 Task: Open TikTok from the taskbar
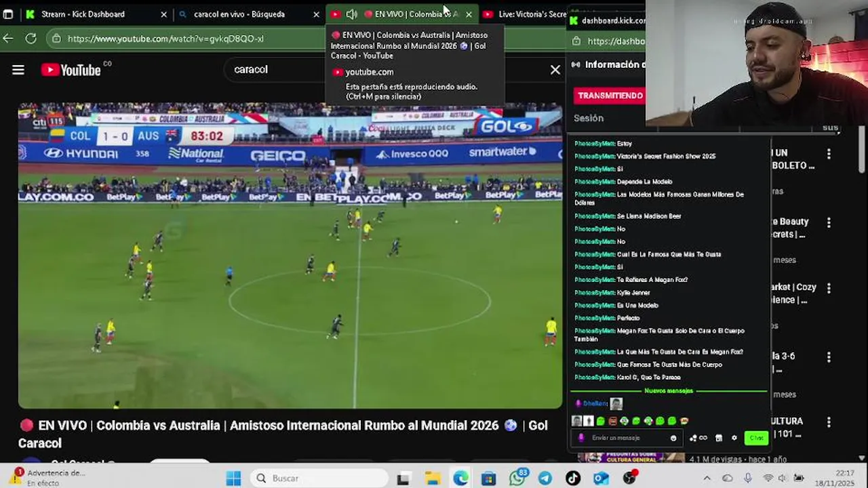point(573,479)
